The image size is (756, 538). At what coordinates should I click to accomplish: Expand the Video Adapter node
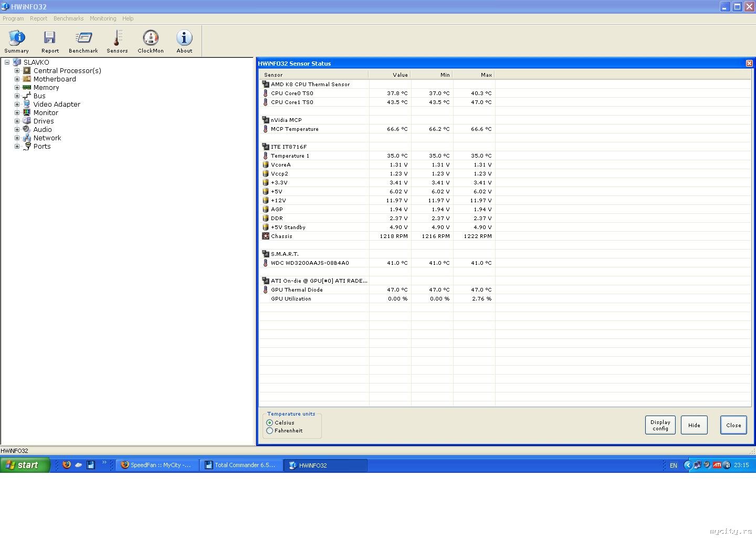click(17, 105)
